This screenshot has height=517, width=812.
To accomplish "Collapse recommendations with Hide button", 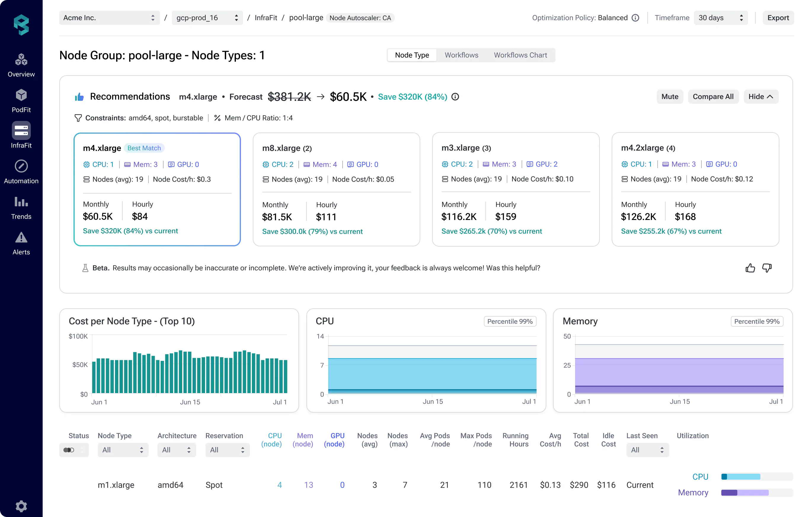I will tap(761, 97).
